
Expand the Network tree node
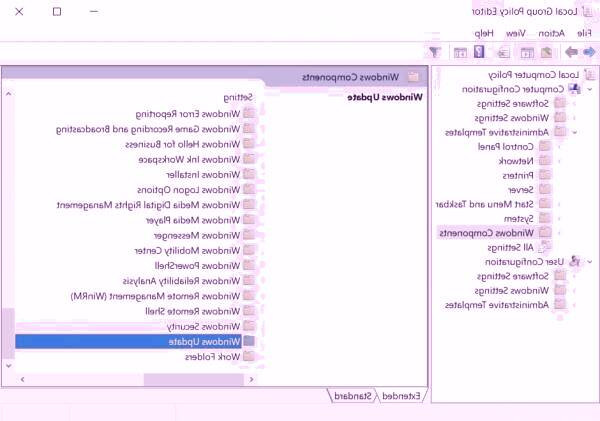(559, 161)
